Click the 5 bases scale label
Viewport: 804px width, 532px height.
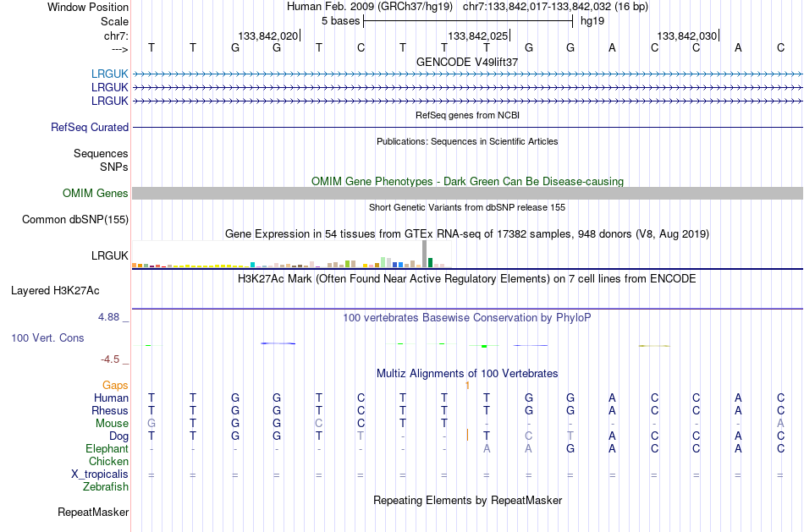coord(340,21)
